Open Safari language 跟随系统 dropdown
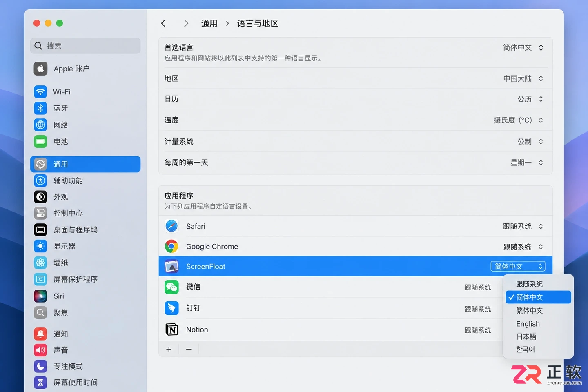Viewport: 588px width, 392px height. click(x=523, y=226)
